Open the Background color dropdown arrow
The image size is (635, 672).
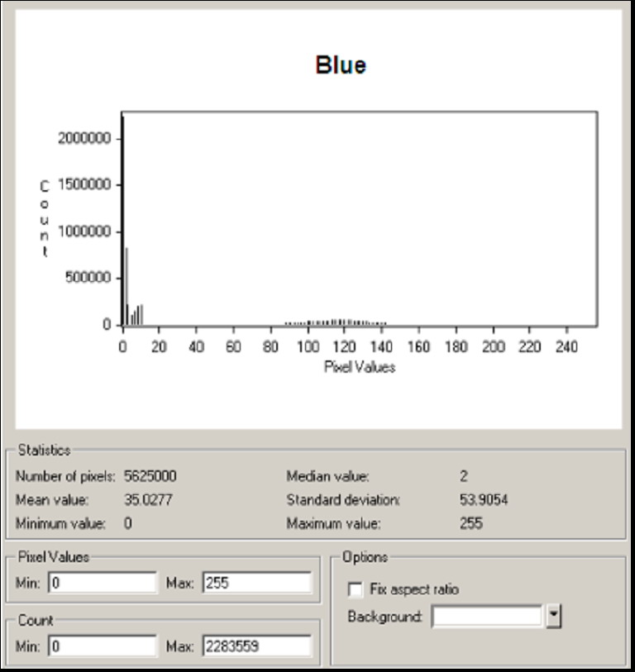click(553, 616)
